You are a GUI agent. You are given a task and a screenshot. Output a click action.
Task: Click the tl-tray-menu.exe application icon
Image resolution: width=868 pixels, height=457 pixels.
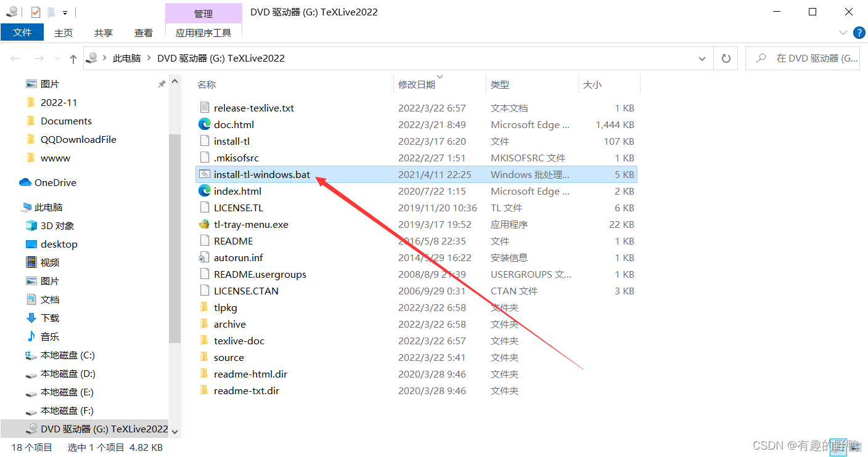(205, 224)
